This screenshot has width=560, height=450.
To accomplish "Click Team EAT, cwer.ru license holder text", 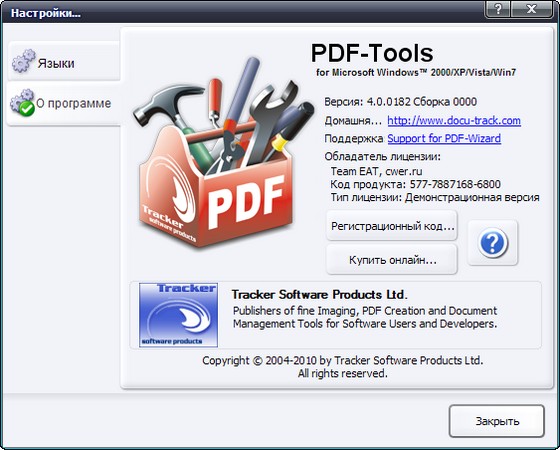I will pos(376,171).
